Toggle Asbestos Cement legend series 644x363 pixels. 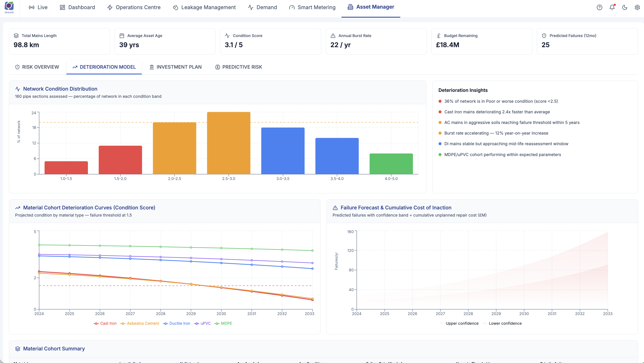click(140, 323)
